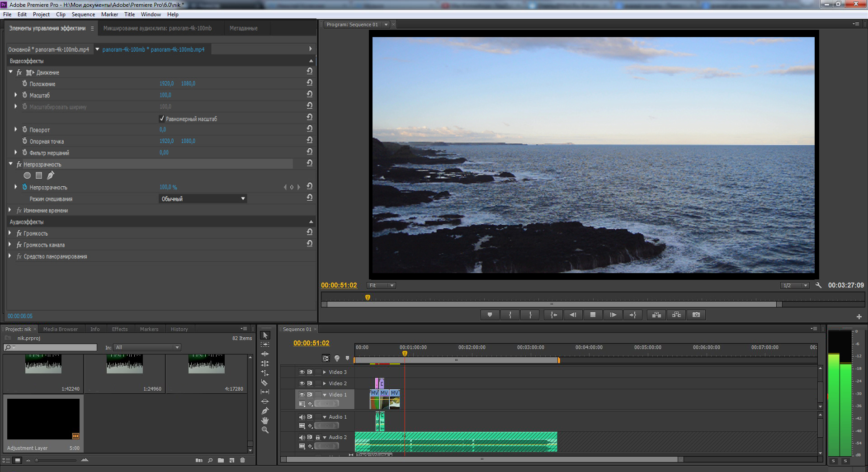Click the ellipse mask icon under Непрозрачность
868x472 pixels.
(27, 175)
